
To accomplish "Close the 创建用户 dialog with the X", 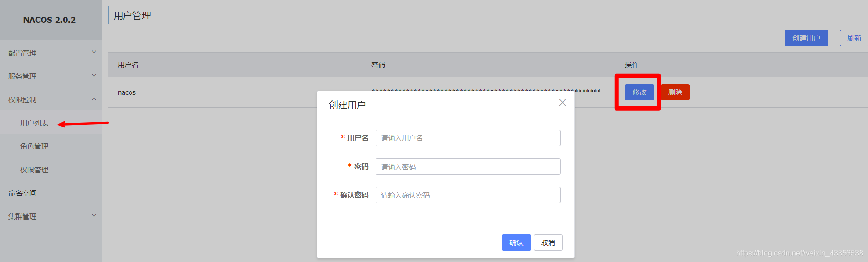I will coord(562,103).
